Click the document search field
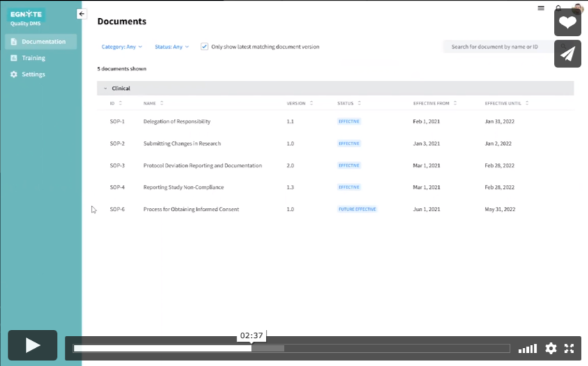 498,47
